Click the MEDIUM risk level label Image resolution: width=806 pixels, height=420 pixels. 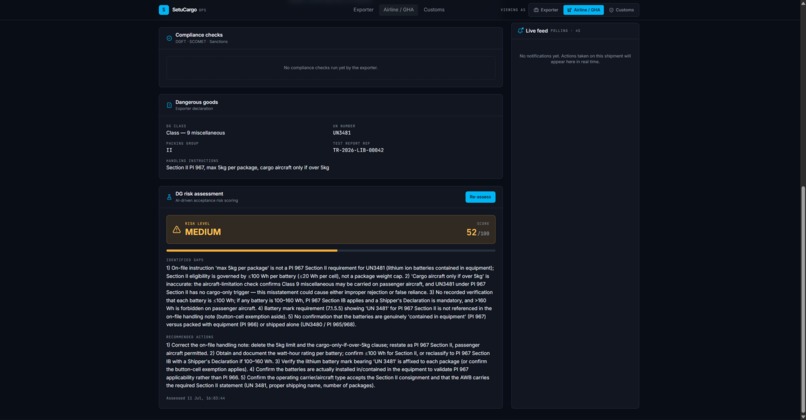(203, 232)
